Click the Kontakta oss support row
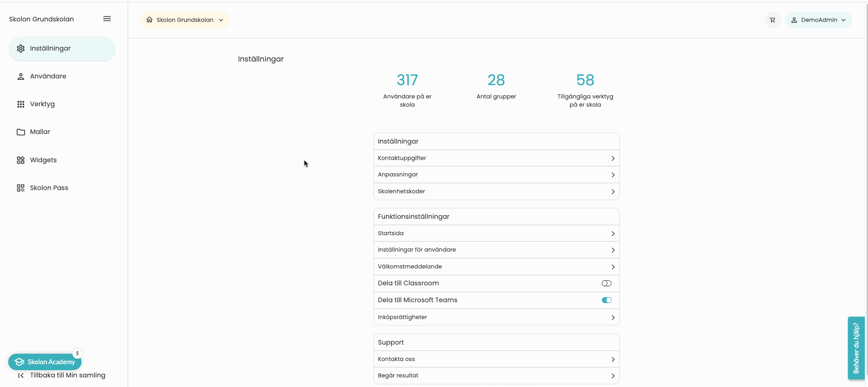This screenshot has height=387, width=868. click(496, 359)
